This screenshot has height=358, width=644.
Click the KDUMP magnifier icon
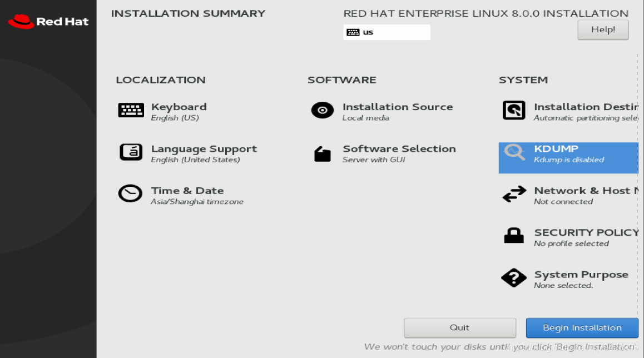pos(514,152)
